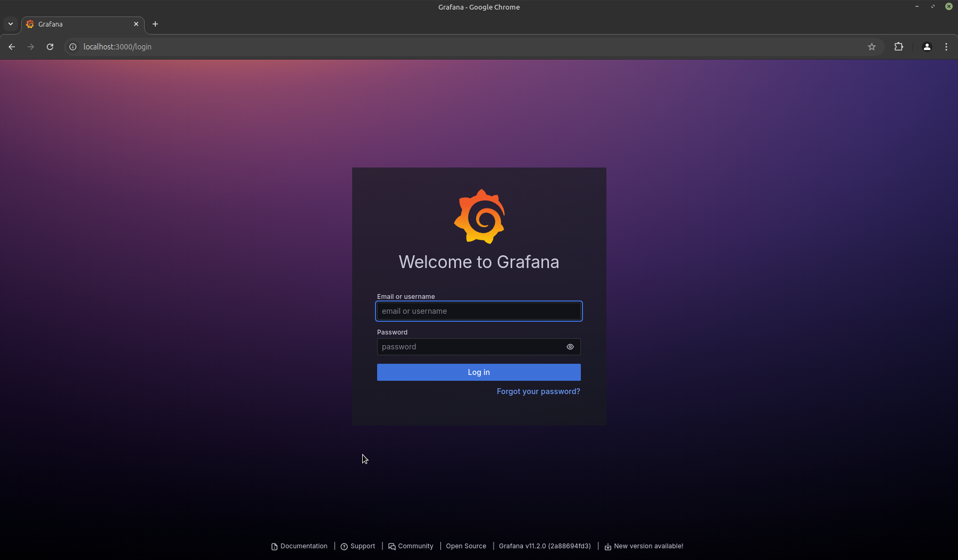Focus the Password input field

coord(479,347)
